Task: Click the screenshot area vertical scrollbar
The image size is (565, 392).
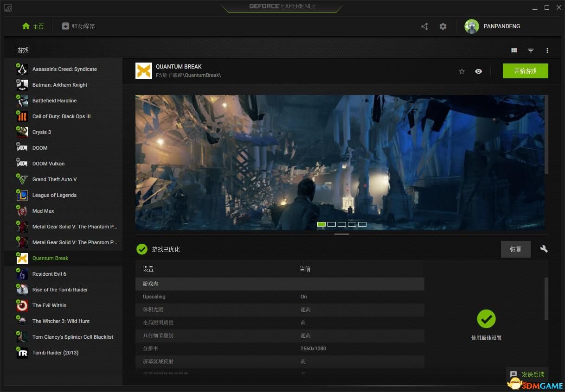Action: click(x=546, y=134)
